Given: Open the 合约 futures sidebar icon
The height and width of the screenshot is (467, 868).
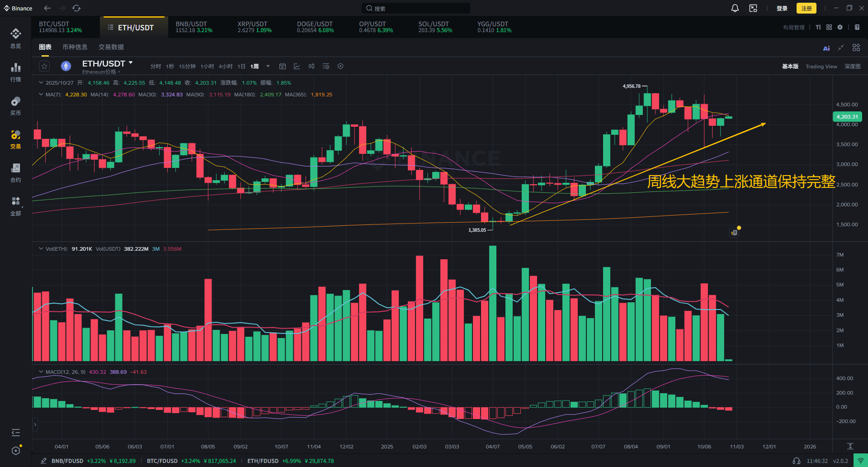Looking at the screenshot, I should point(16,172).
